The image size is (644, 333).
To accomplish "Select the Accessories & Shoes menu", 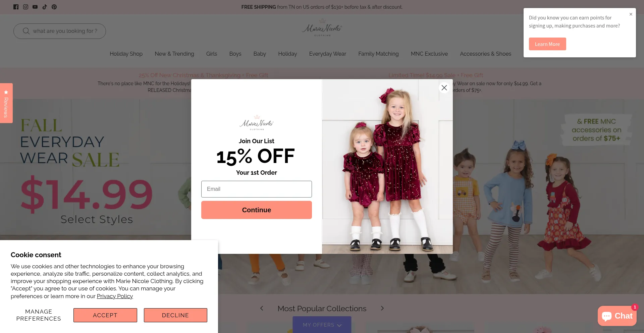I will 485,54.
